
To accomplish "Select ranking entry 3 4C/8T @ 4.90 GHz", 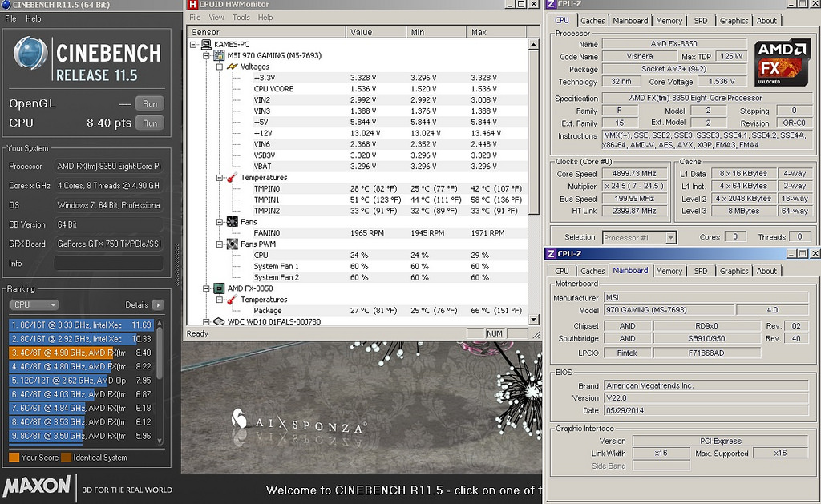I will pyautogui.click(x=81, y=353).
